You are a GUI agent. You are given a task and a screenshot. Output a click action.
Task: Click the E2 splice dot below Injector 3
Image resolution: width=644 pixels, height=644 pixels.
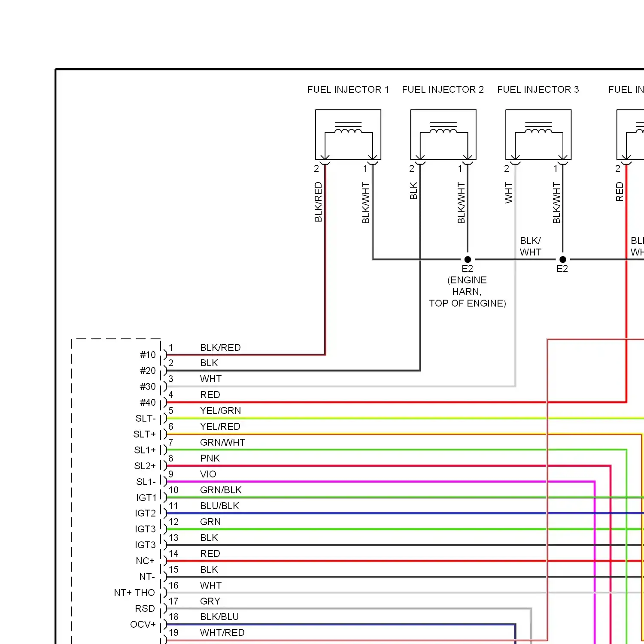[x=563, y=259]
